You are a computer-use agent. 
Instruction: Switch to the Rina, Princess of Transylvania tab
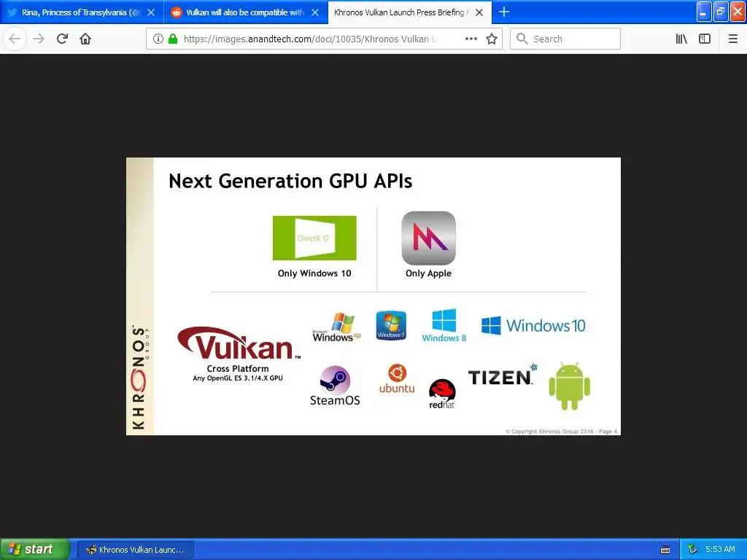[x=82, y=12]
